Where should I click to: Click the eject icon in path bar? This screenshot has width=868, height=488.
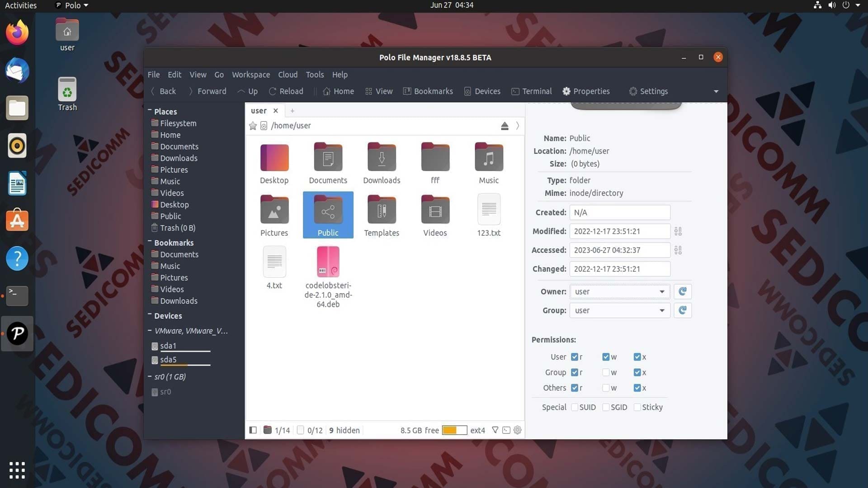[505, 126]
